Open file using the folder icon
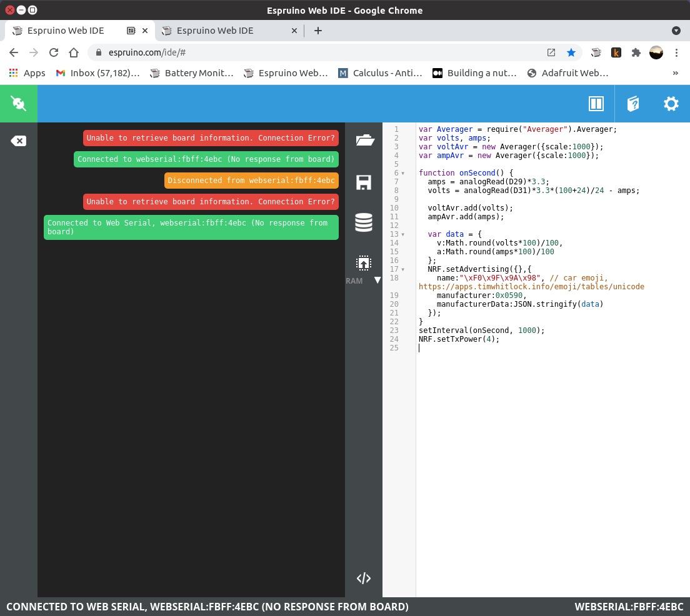The width and height of the screenshot is (690, 616). coord(364,141)
